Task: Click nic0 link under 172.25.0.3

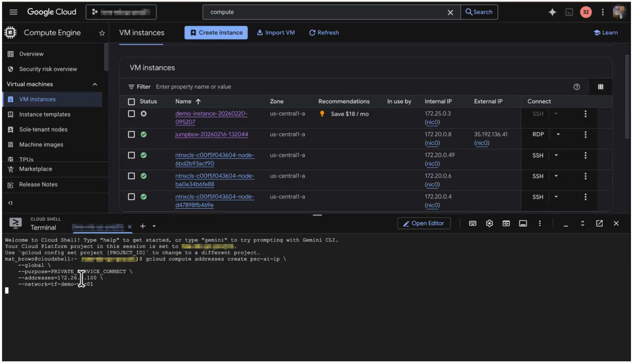Action: [432, 122]
